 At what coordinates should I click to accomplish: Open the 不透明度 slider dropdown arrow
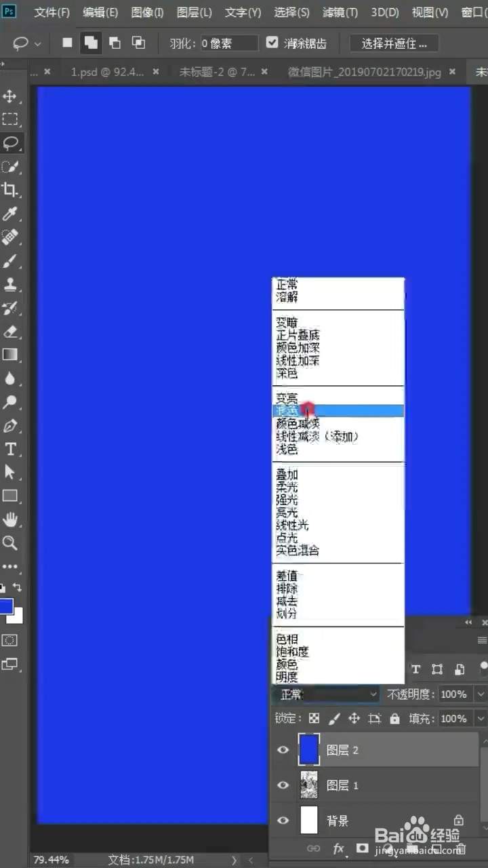[481, 694]
